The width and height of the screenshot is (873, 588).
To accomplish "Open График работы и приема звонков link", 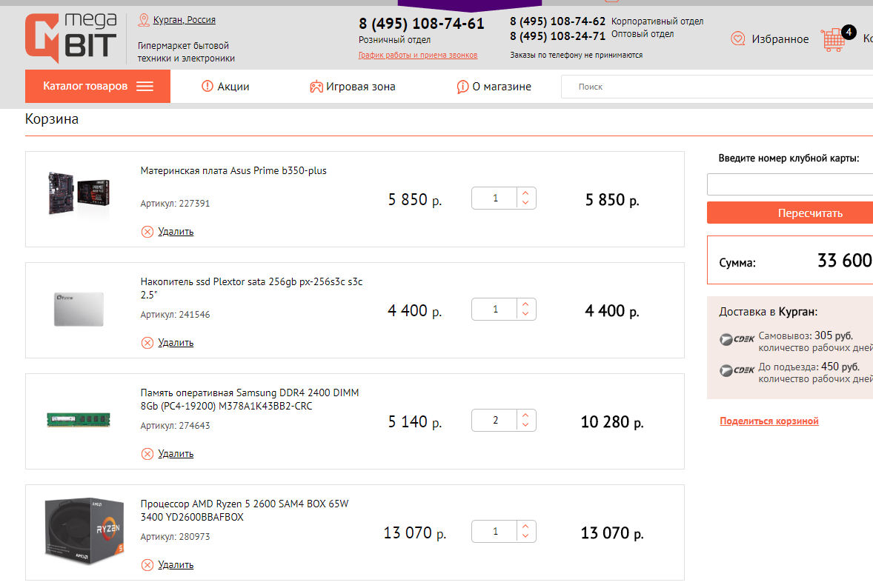I will (x=417, y=55).
